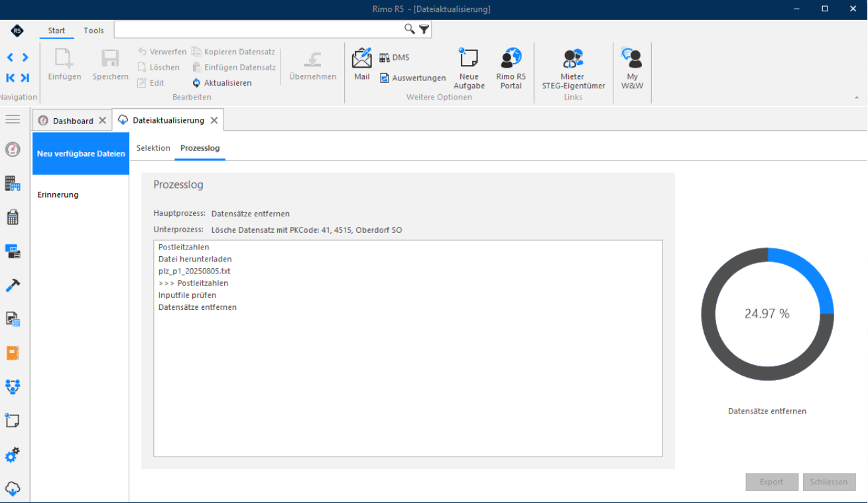This screenshot has height=503, width=868.
Task: Open the Mail icon in ribbon
Action: (x=361, y=64)
